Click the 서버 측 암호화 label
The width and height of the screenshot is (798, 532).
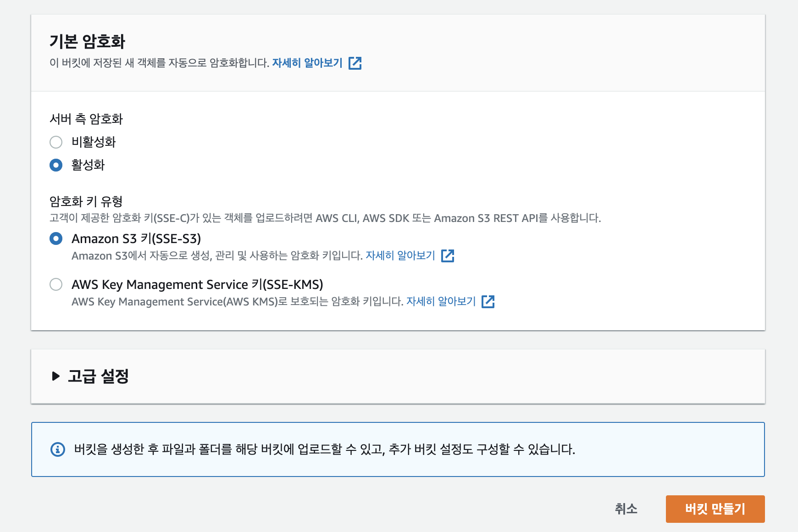click(x=86, y=119)
